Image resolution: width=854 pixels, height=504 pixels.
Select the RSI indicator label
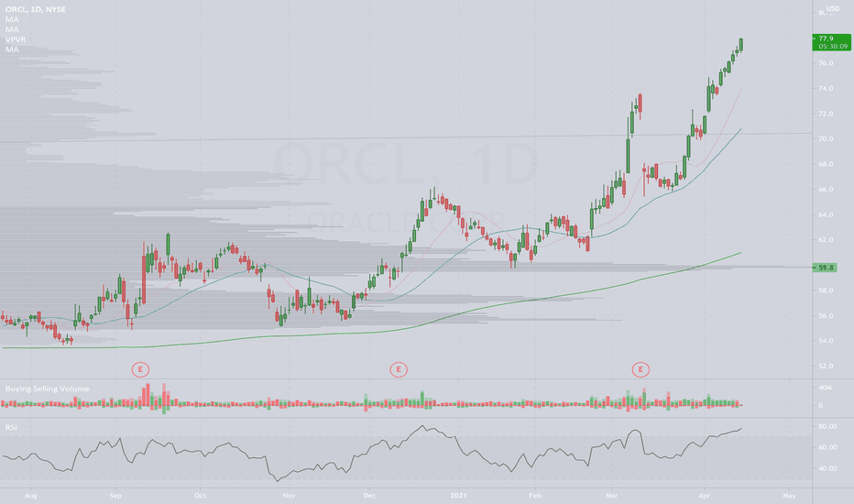[11, 427]
